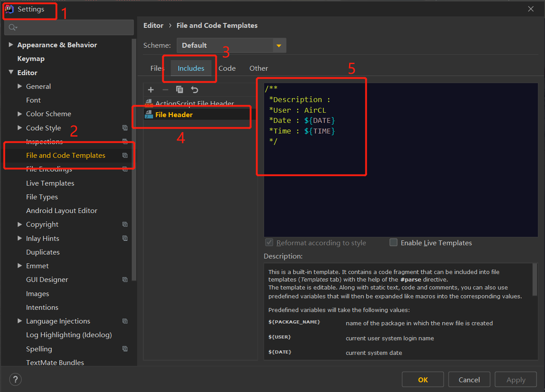Add a new include template
Viewport: 545px width, 392px height.
pyautogui.click(x=151, y=90)
